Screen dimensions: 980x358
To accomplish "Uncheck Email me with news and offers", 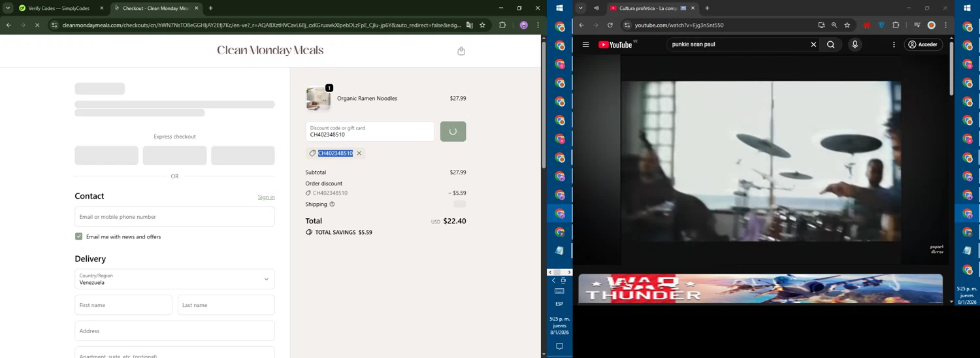I will [x=78, y=236].
